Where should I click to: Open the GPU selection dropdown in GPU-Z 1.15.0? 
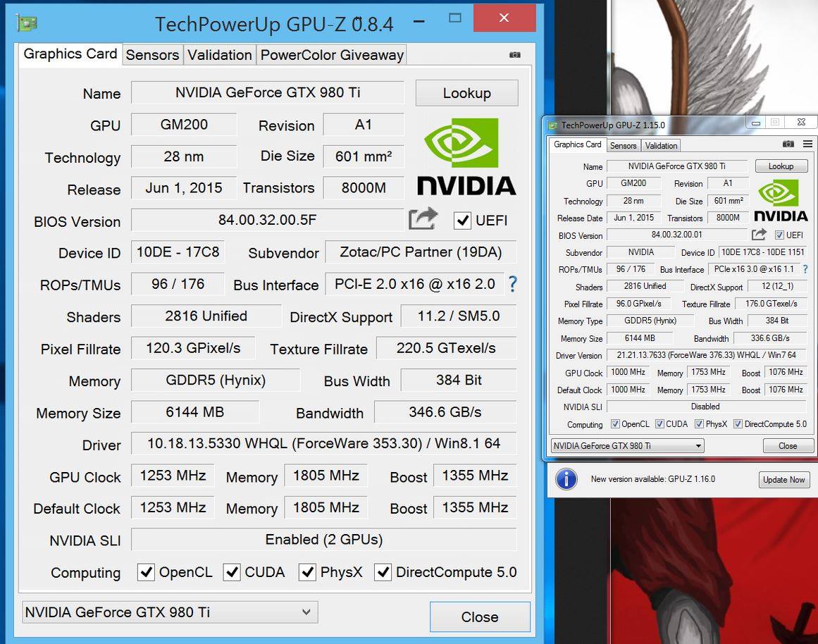coord(628,446)
